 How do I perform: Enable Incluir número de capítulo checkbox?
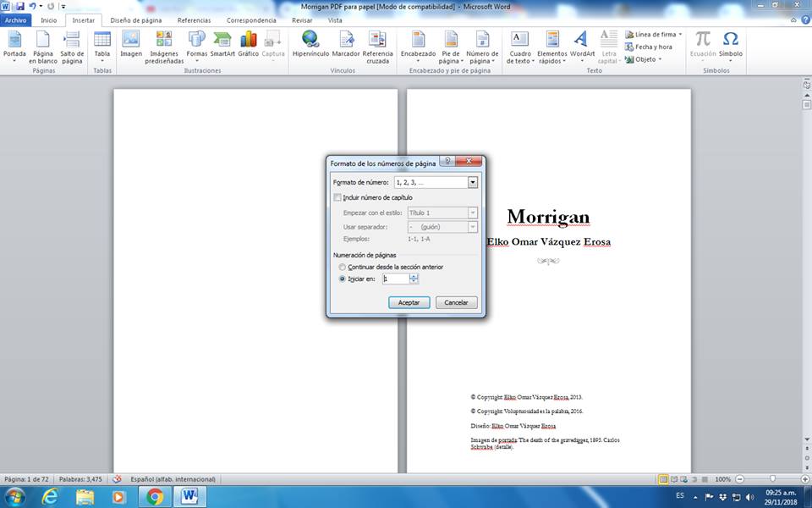pos(338,197)
